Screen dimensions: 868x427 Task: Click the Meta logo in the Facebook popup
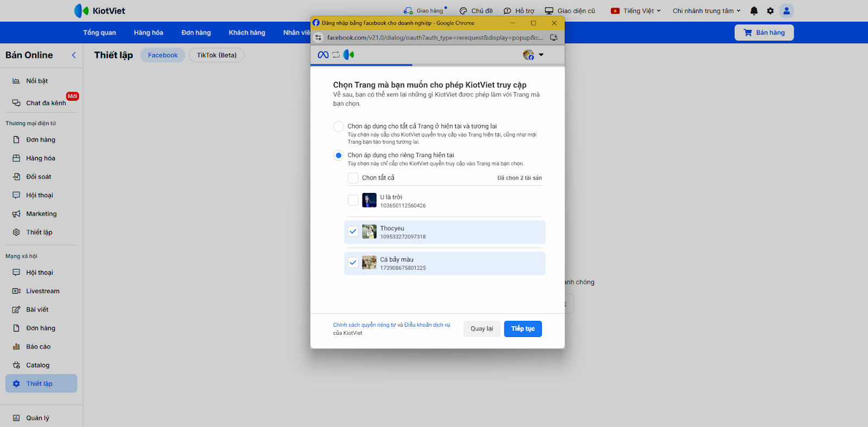[323, 55]
